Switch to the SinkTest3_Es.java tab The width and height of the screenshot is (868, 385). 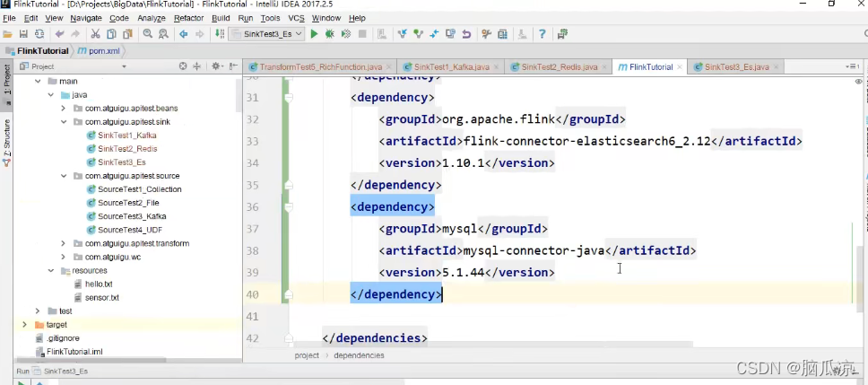[737, 67]
